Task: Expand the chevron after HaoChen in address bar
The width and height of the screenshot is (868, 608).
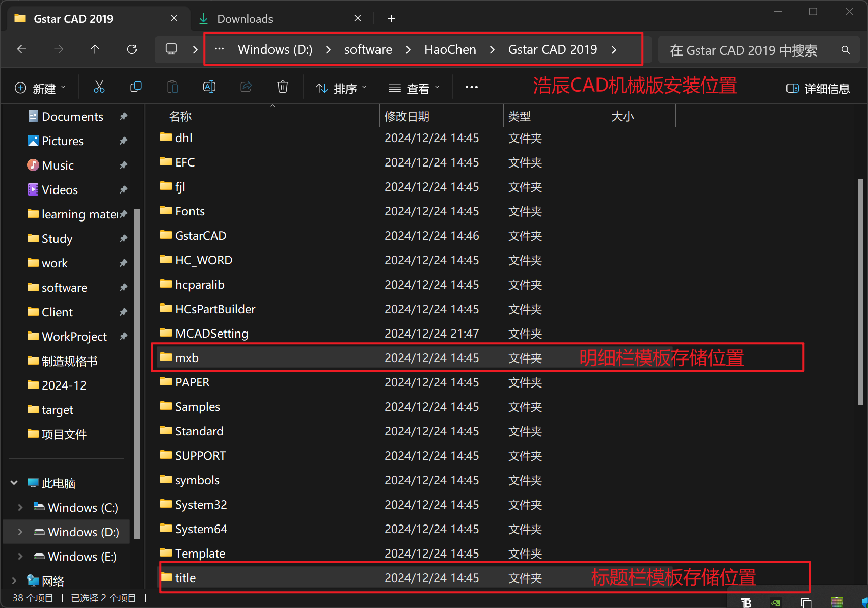Action: tap(492, 49)
